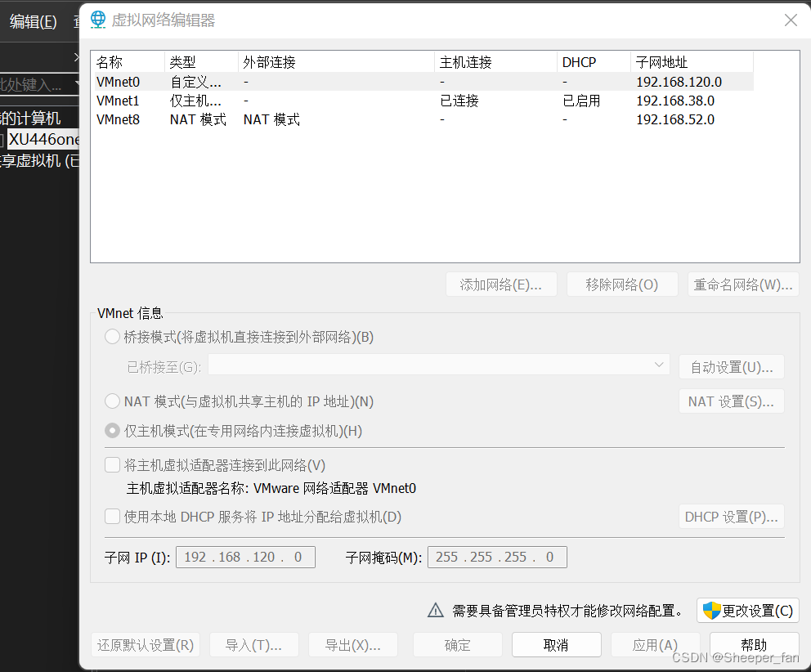Image resolution: width=811 pixels, height=672 pixels.
Task: Click NAT 模式 external connection cell
Action: click(x=271, y=119)
